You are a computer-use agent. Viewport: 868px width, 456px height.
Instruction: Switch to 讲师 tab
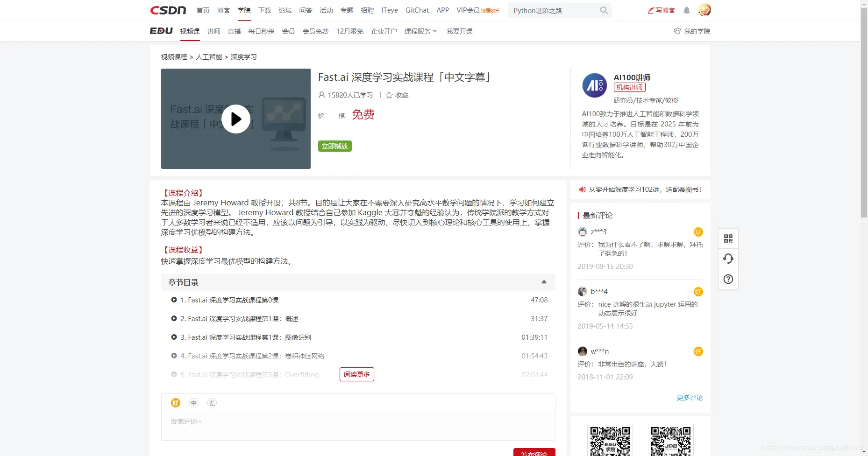click(214, 31)
